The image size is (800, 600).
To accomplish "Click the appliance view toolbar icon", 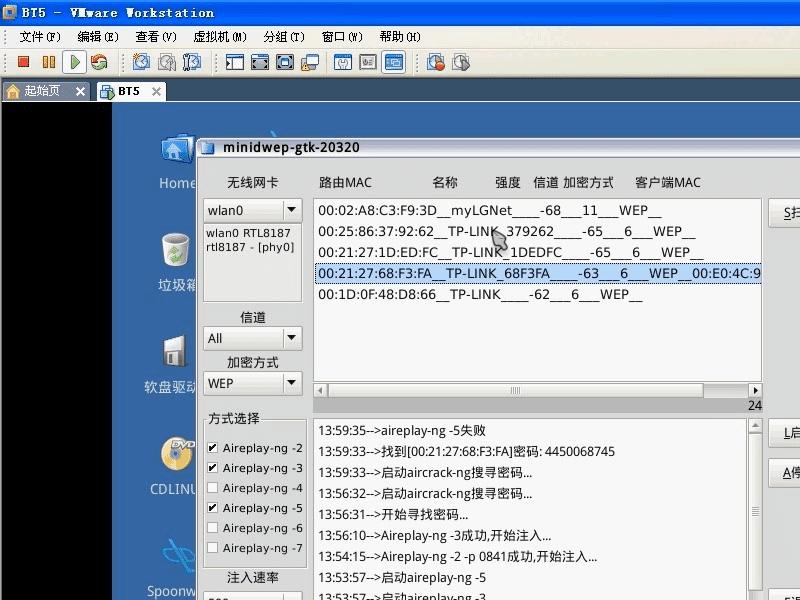I will (368, 62).
